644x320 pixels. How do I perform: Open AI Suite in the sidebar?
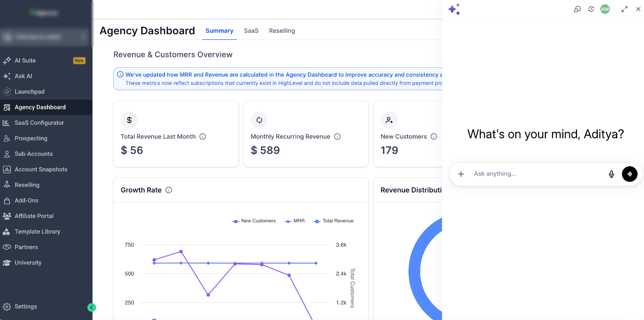(46, 61)
